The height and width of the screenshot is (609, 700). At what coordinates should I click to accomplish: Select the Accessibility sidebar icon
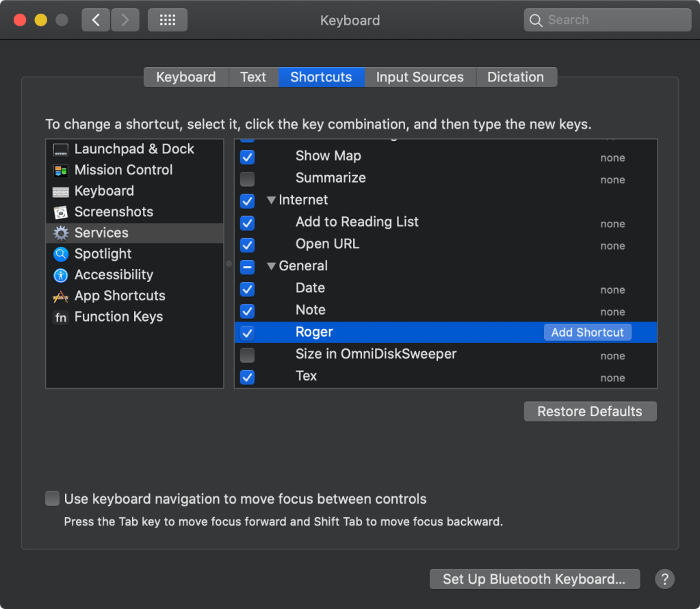point(60,275)
